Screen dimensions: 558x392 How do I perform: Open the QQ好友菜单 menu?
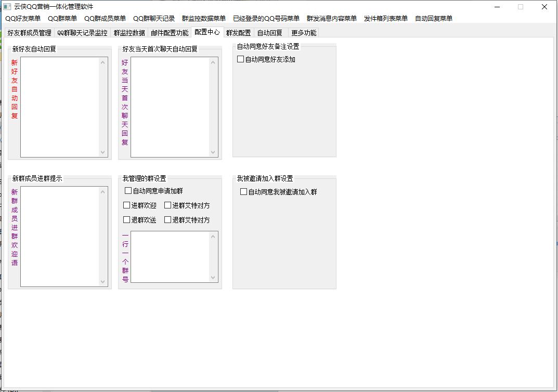pos(23,19)
